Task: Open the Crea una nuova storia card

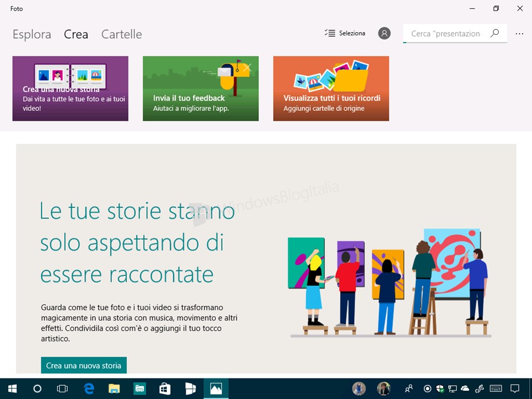Action: pos(70,89)
